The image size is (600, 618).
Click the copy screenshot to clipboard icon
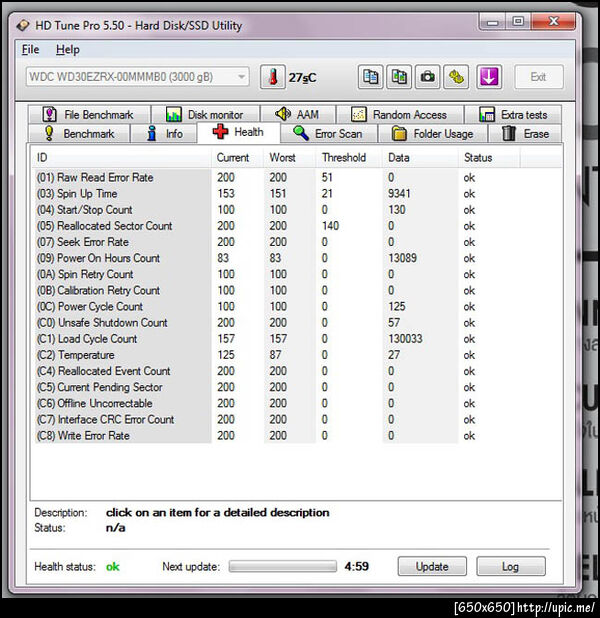[x=399, y=77]
